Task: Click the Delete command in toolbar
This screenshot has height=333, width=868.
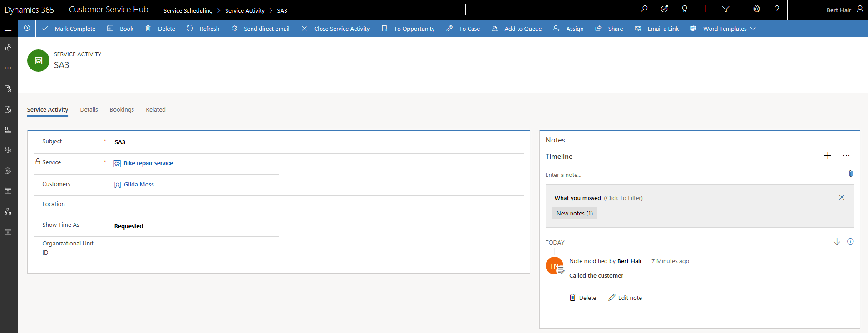Action: 160,29
